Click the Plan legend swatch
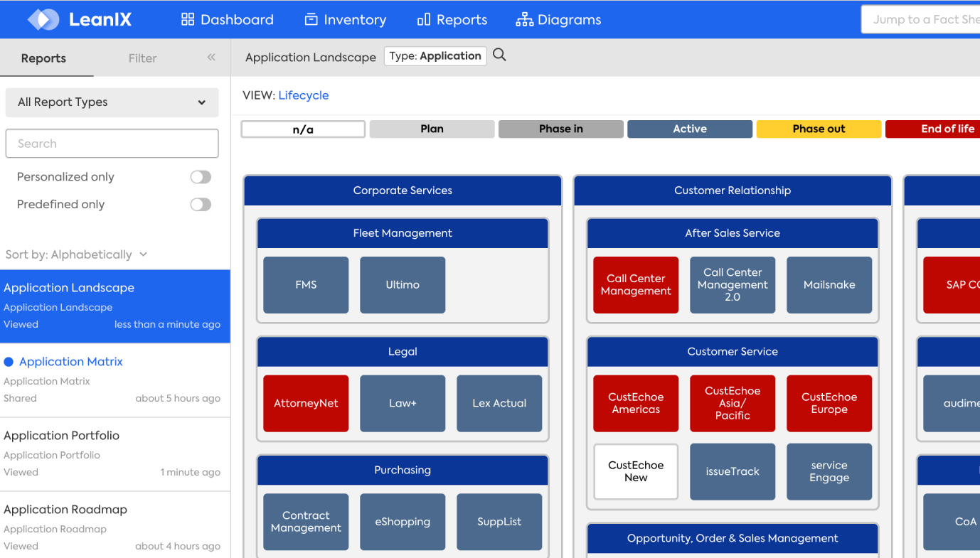This screenshot has width=980, height=558. coord(432,129)
